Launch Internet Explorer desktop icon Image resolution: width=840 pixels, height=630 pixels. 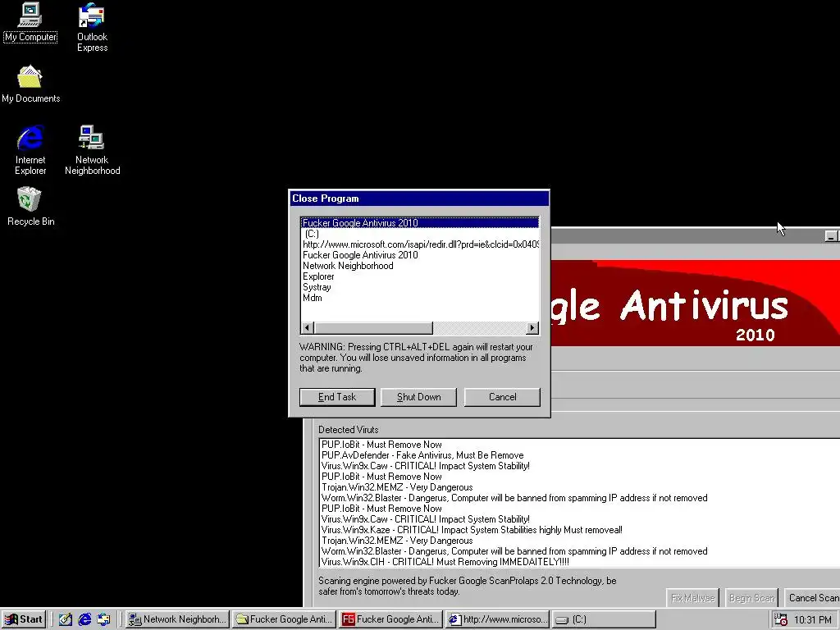[x=30, y=150]
